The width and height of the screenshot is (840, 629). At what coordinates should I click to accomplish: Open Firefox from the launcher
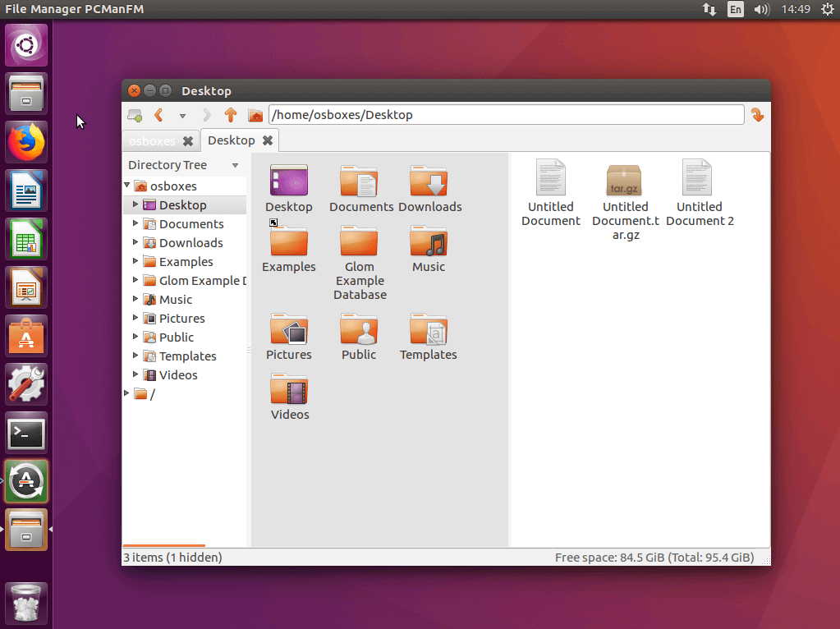pos(27,143)
